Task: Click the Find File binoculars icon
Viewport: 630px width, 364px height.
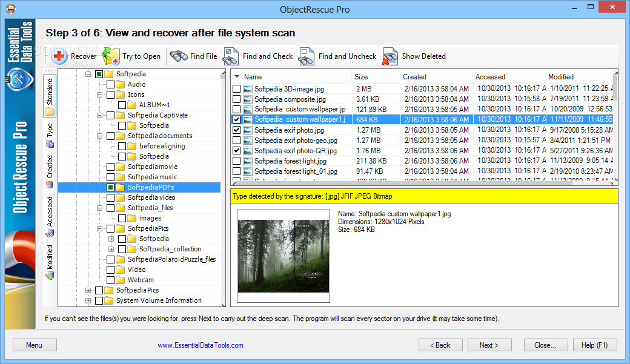Action: point(179,56)
